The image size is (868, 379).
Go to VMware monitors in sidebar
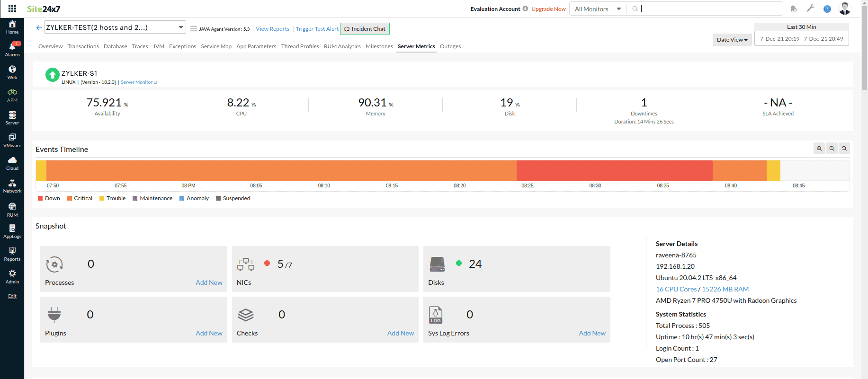click(12, 141)
